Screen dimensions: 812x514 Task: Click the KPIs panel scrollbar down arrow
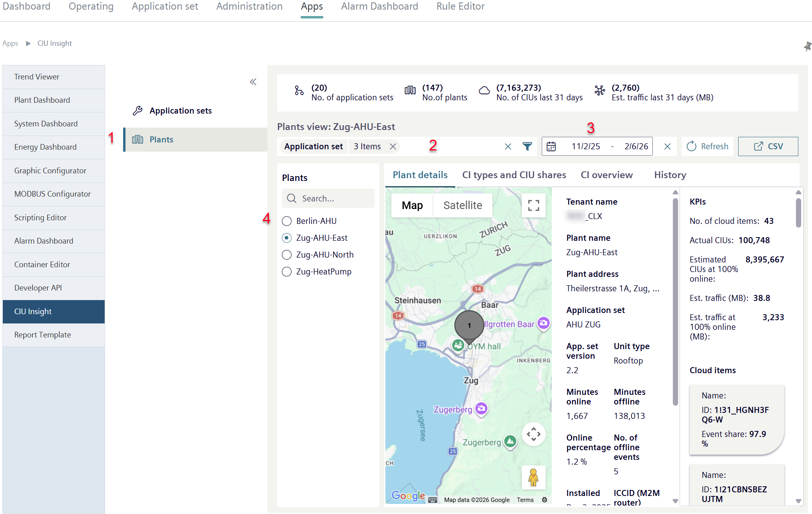pyautogui.click(x=798, y=501)
